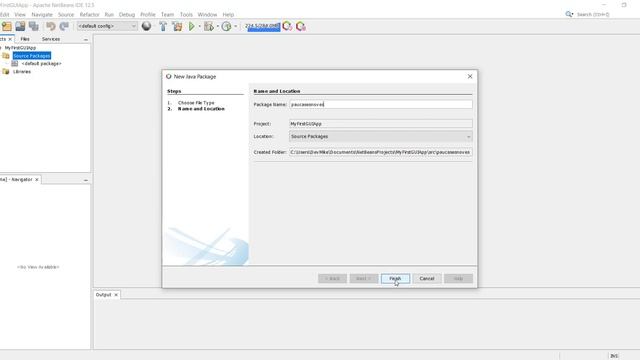Click the Choose File Type step text
The height and width of the screenshot is (360, 640).
point(196,103)
